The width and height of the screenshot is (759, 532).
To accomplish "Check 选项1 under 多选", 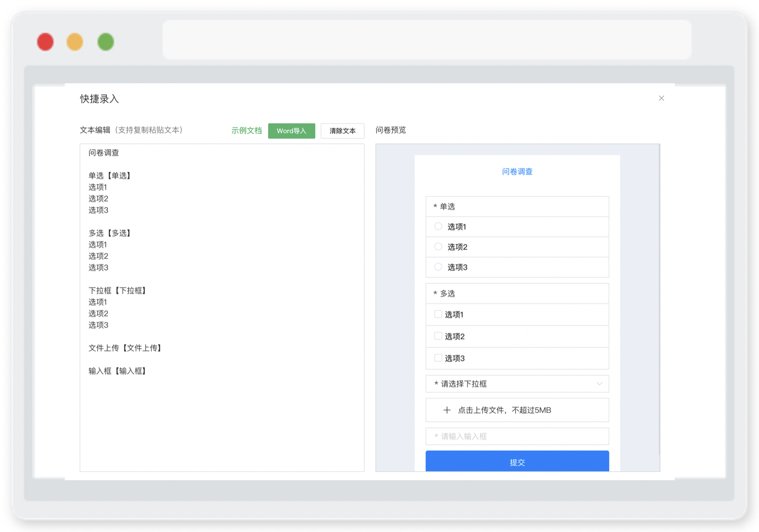I will [438, 314].
